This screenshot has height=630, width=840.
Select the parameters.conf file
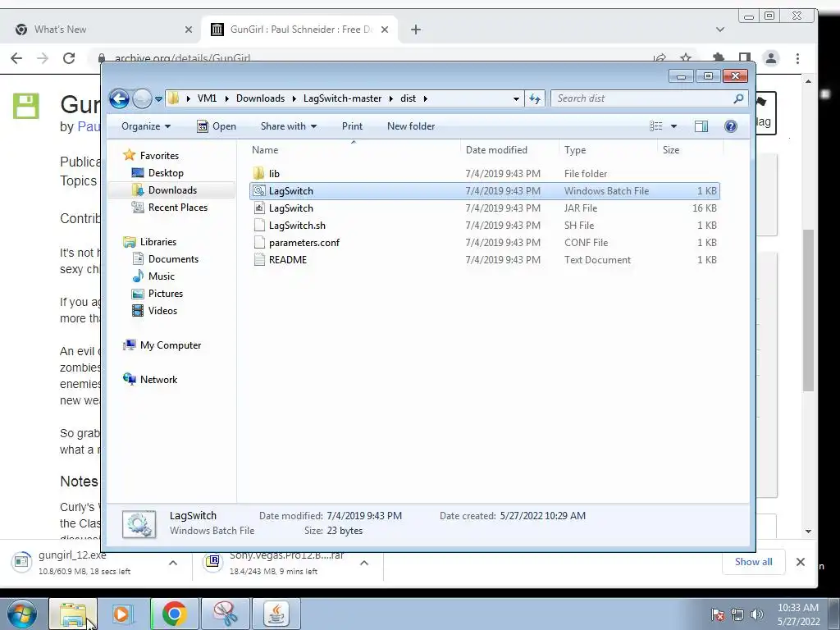click(484, 242)
